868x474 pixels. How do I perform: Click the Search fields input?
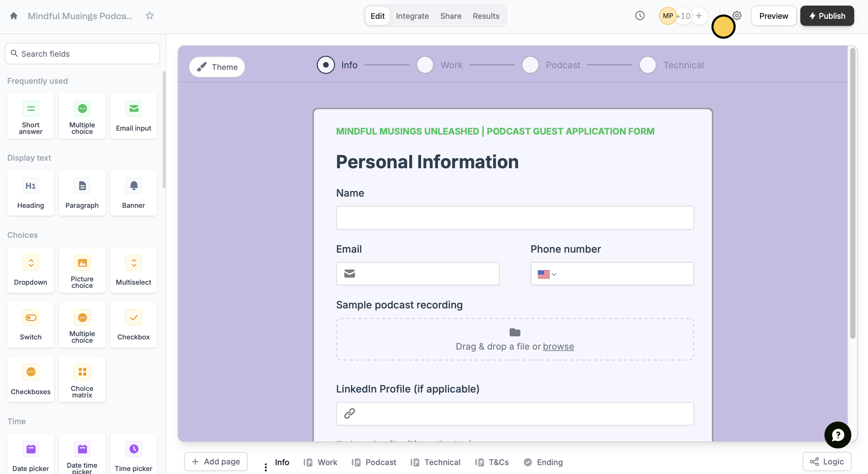[x=83, y=54]
